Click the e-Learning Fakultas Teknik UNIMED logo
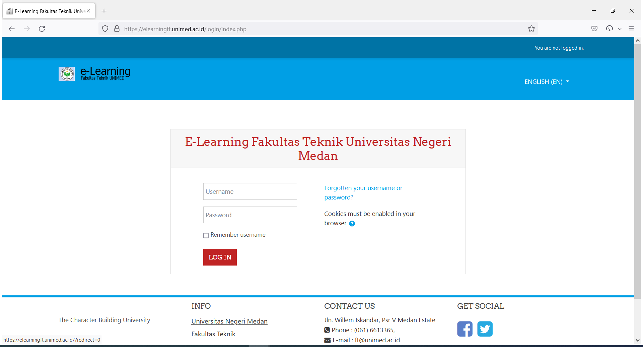 tap(94, 73)
